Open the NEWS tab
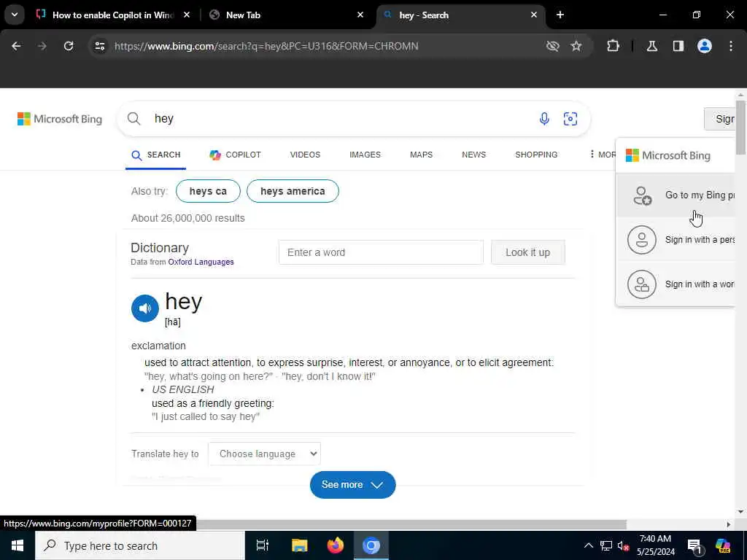 click(473, 155)
